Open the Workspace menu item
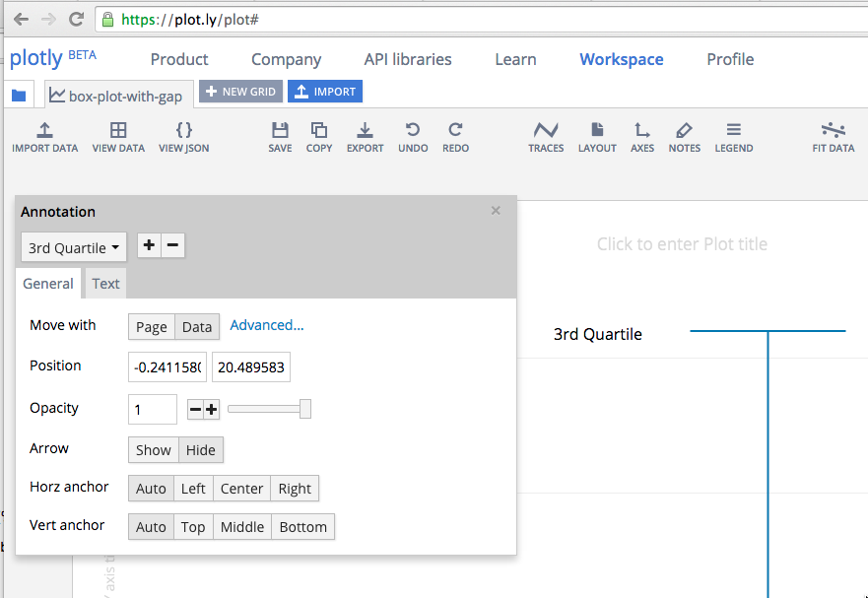Screen dimensions: 868x598 (621, 59)
